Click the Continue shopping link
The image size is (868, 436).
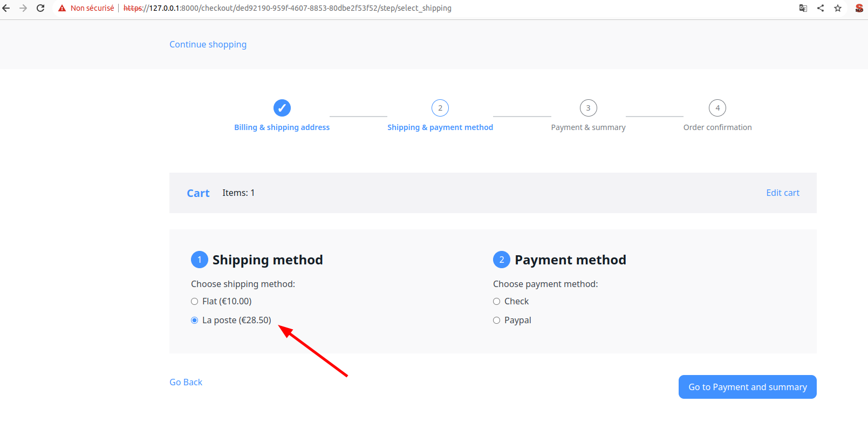coord(208,44)
